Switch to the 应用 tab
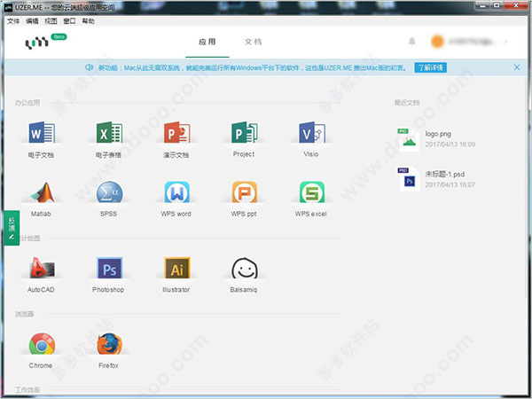This screenshot has width=532, height=399. click(x=207, y=42)
